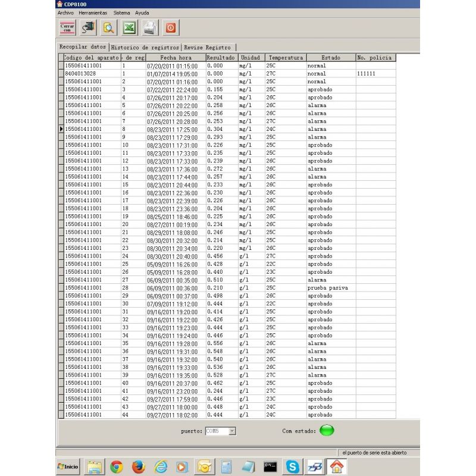Screen dimensions: 476x476
Task: Click the red power exit icon
Action: coord(170,27)
